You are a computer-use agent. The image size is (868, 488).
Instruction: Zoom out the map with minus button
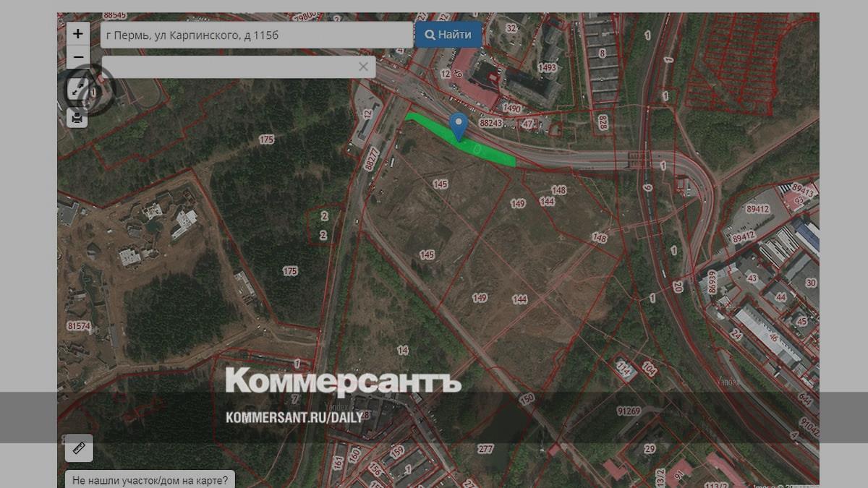pyautogui.click(x=78, y=57)
